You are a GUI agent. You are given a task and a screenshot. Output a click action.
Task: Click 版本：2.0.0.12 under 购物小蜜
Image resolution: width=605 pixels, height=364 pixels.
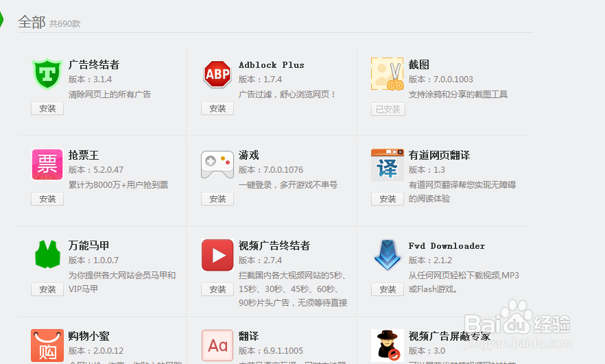click(x=96, y=351)
